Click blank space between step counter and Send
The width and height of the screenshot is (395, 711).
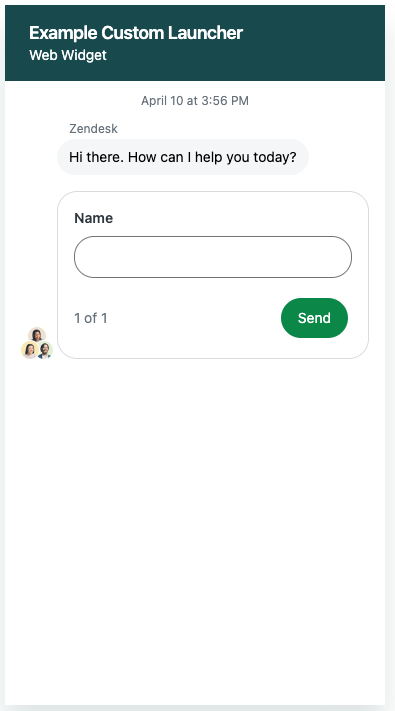pyautogui.click(x=194, y=318)
